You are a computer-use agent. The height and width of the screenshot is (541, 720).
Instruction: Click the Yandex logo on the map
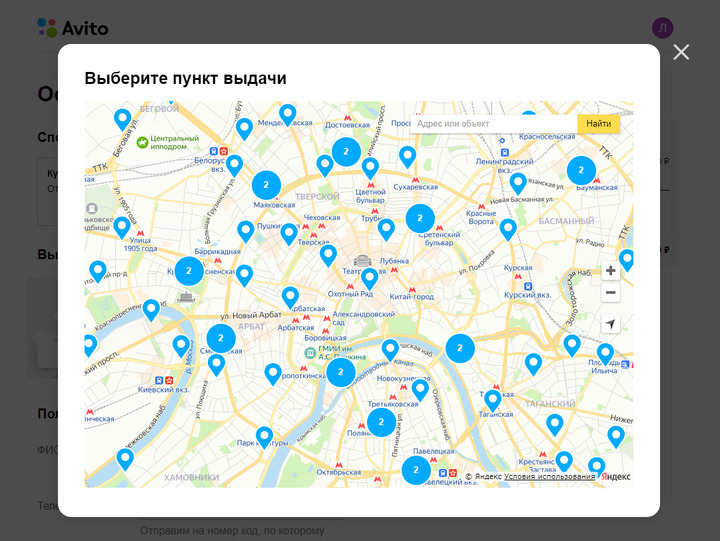(x=616, y=477)
